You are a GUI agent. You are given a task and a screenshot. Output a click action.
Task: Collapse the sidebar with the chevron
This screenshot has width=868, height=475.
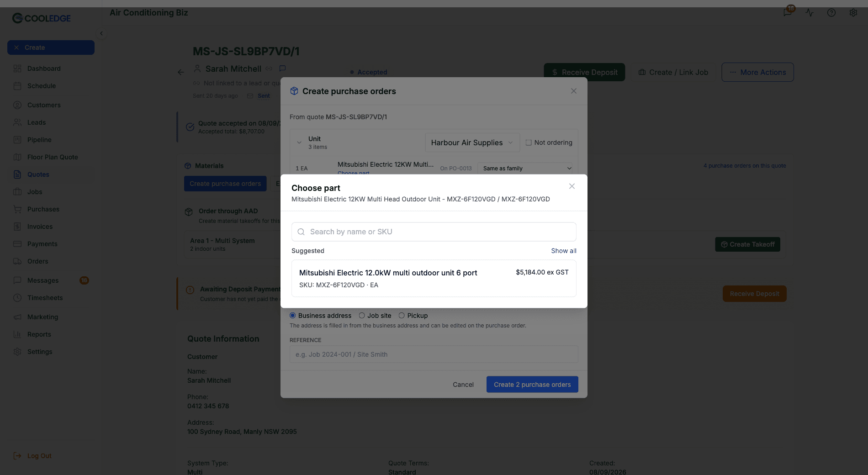pos(101,33)
